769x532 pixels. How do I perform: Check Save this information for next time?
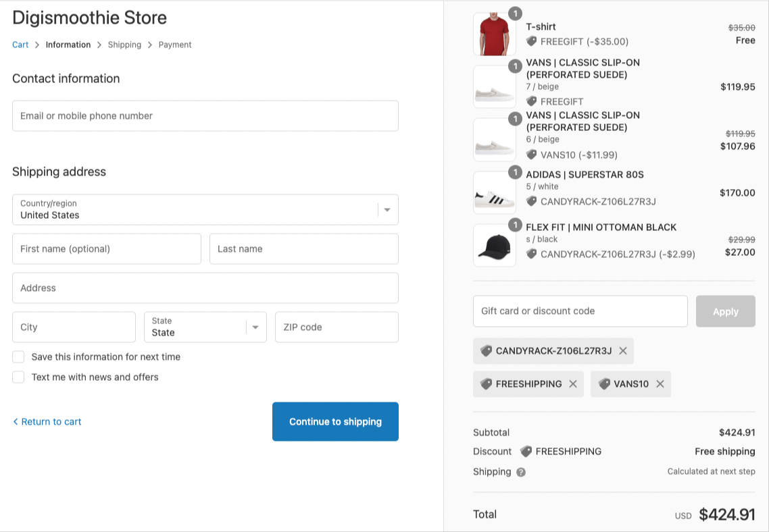18,356
